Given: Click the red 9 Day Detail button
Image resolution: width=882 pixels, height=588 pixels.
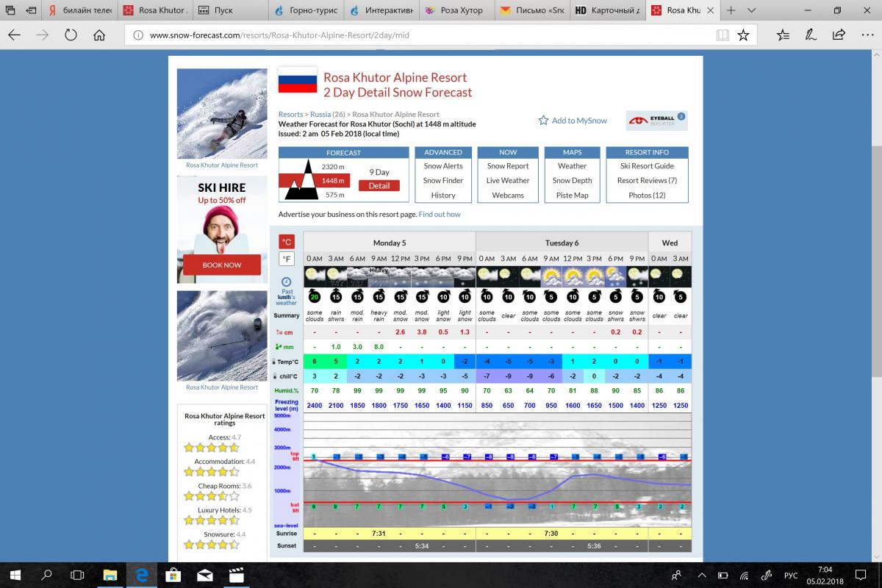Looking at the screenshot, I should [379, 185].
